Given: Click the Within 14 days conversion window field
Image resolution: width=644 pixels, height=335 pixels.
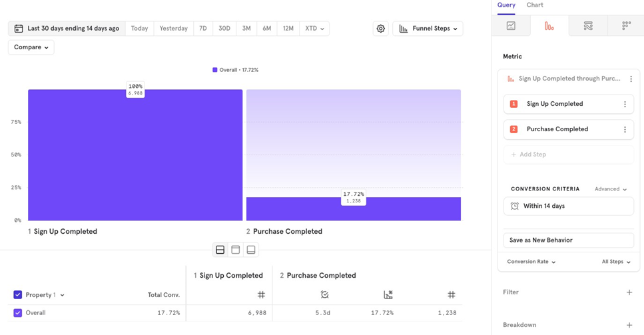Looking at the screenshot, I should pos(568,206).
